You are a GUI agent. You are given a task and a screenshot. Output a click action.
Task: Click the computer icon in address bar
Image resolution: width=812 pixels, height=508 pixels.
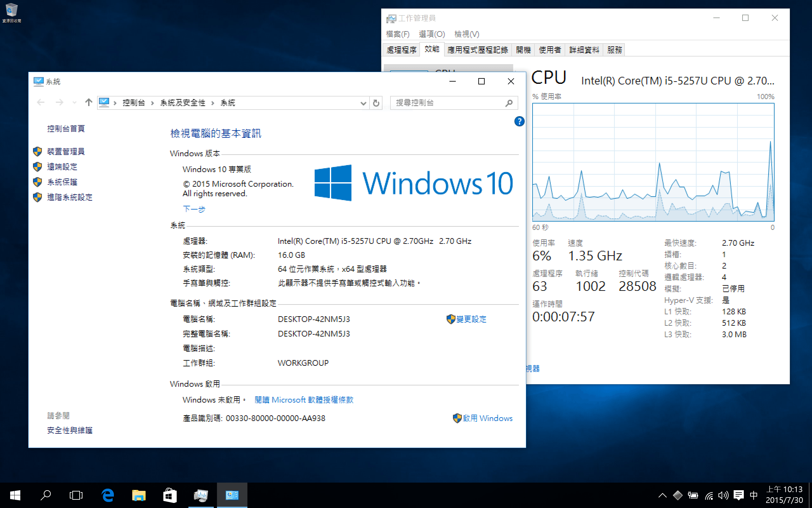click(104, 103)
